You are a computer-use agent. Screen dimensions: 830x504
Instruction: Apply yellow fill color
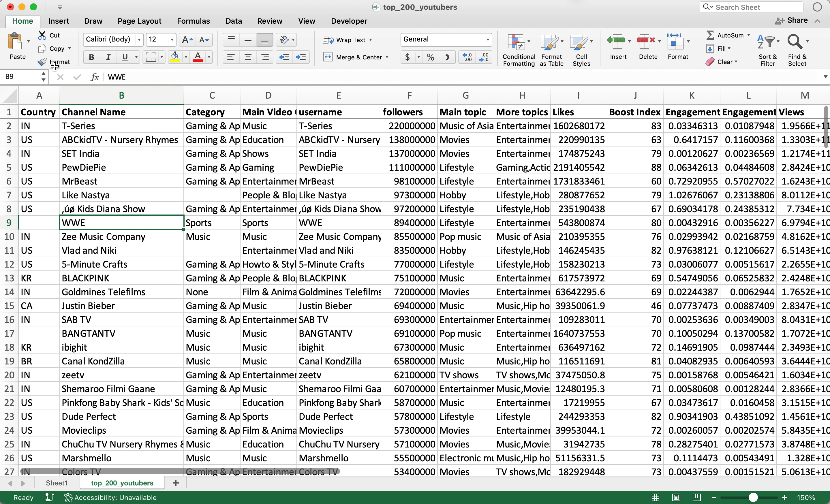point(175,57)
